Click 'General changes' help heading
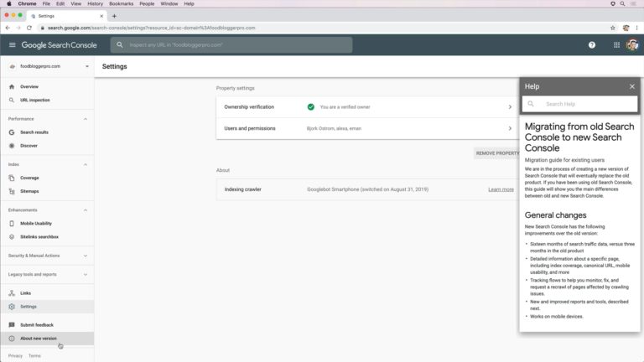Screen dimensions: 644x362 (555, 215)
